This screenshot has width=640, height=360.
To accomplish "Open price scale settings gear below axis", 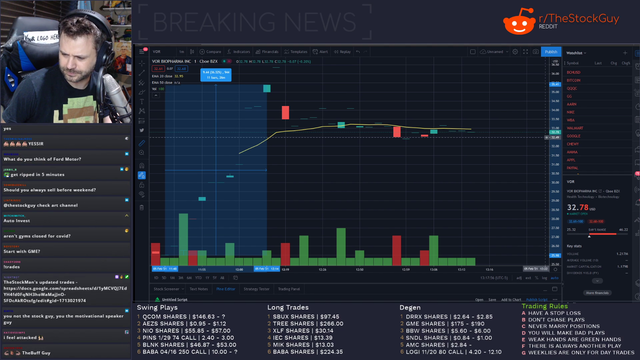I will (x=555, y=269).
